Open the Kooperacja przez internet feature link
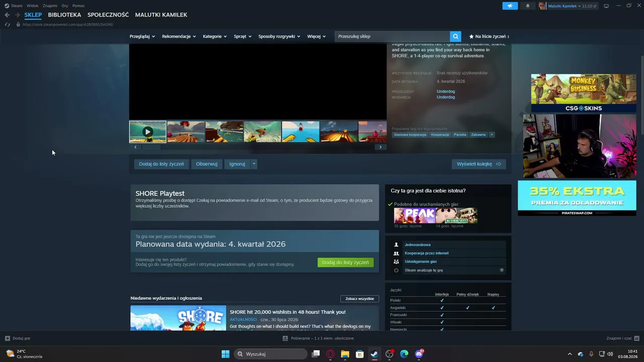Image resolution: width=644 pixels, height=362 pixels. 427,253
